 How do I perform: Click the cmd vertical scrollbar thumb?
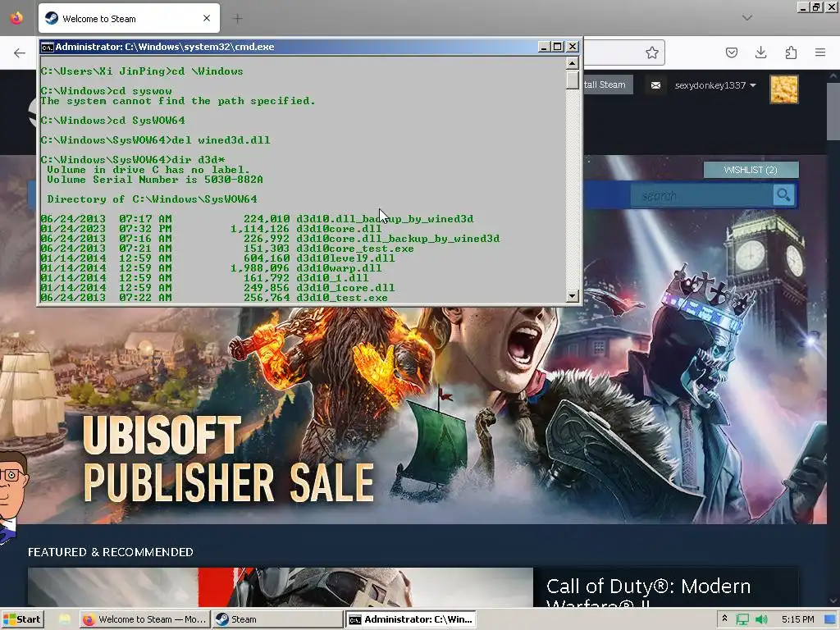(x=572, y=80)
